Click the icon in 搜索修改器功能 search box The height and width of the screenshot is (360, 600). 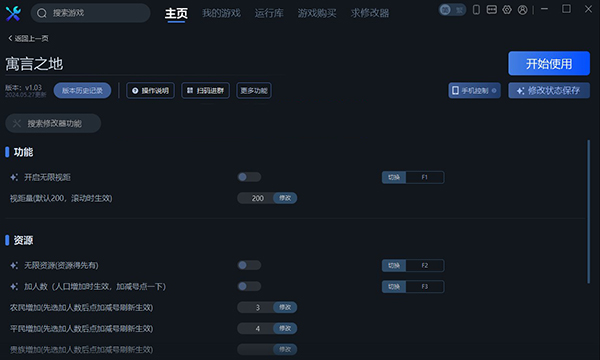tap(16, 123)
